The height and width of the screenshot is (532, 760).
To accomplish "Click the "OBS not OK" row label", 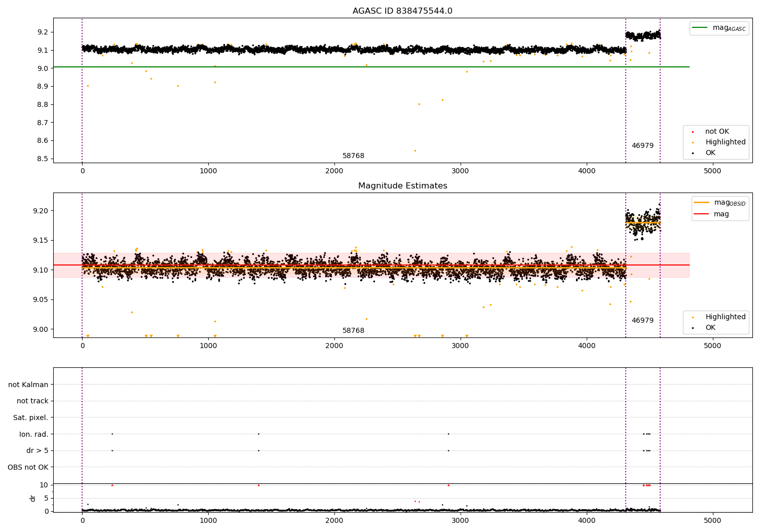I will 28,467.
